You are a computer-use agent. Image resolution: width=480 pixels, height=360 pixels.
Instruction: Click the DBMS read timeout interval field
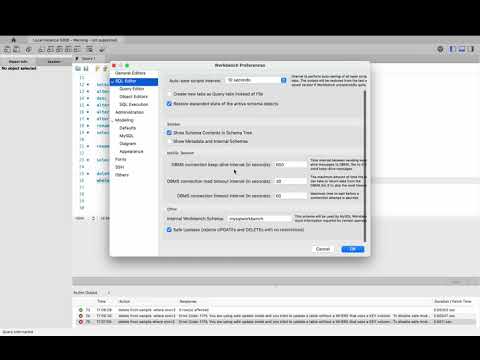pyautogui.click(x=290, y=181)
